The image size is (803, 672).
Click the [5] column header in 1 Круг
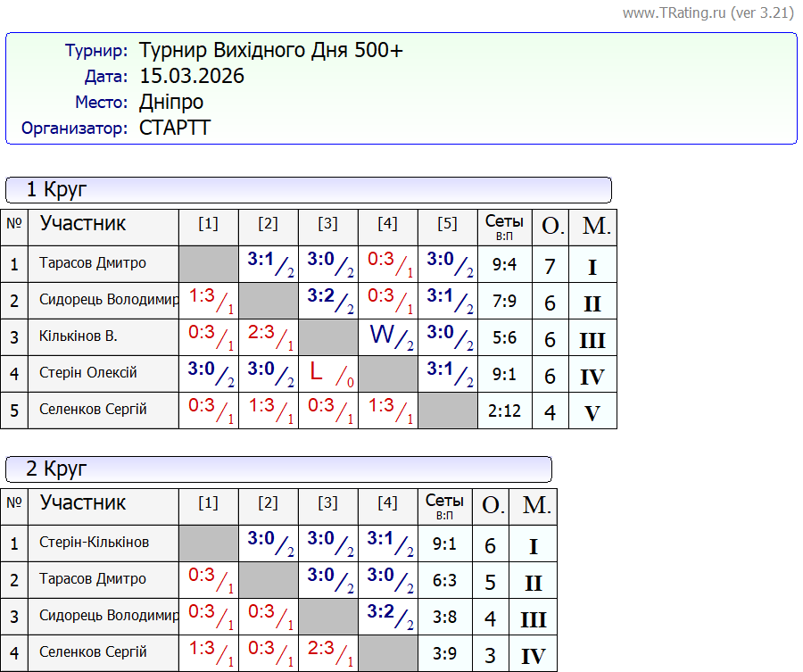coord(447,224)
